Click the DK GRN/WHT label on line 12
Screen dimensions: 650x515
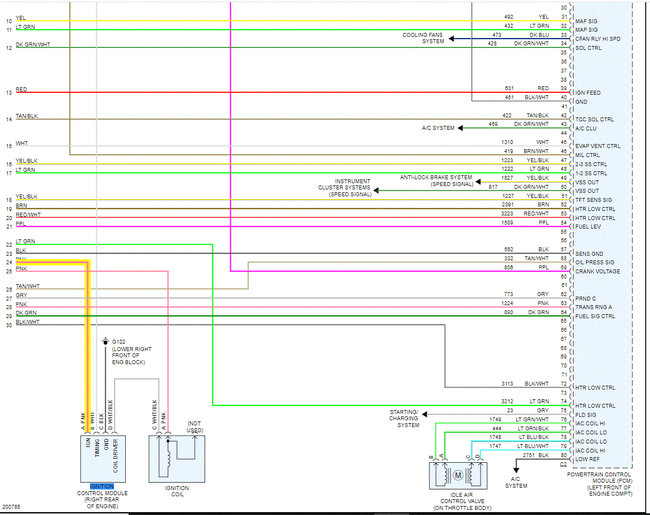33,45
